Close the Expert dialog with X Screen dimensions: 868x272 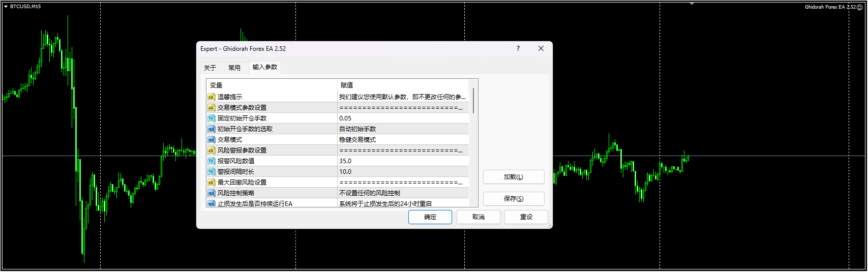[x=541, y=48]
